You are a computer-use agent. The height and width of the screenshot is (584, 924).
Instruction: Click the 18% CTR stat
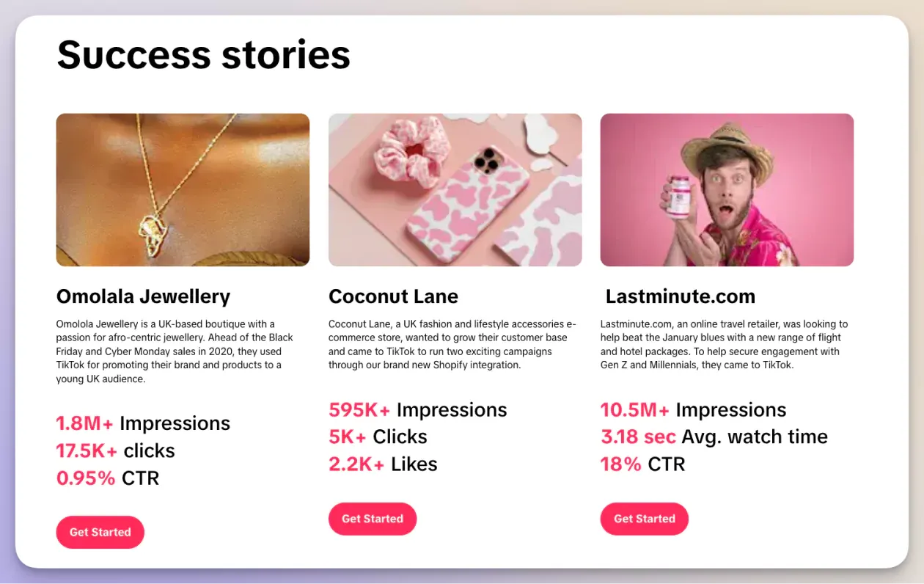643,464
